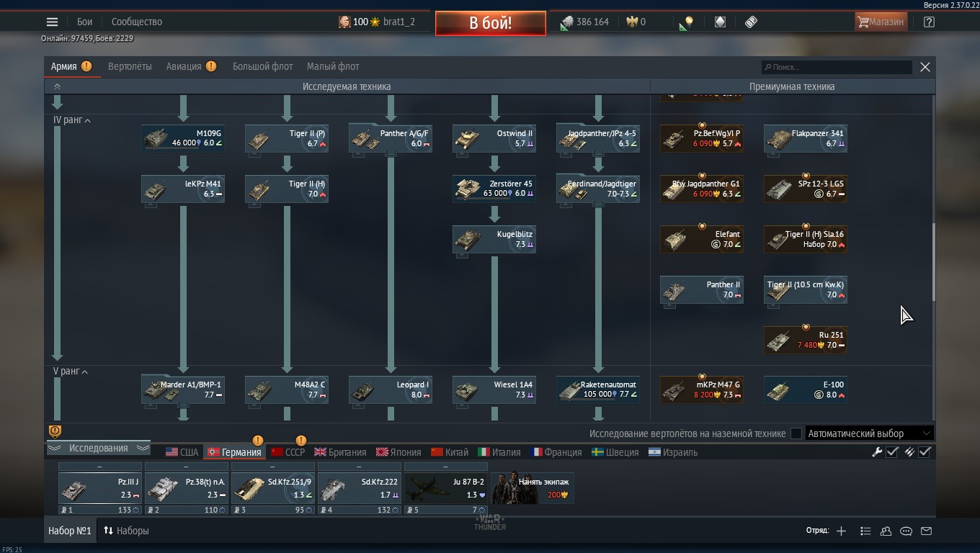Close the research tree window

point(925,67)
